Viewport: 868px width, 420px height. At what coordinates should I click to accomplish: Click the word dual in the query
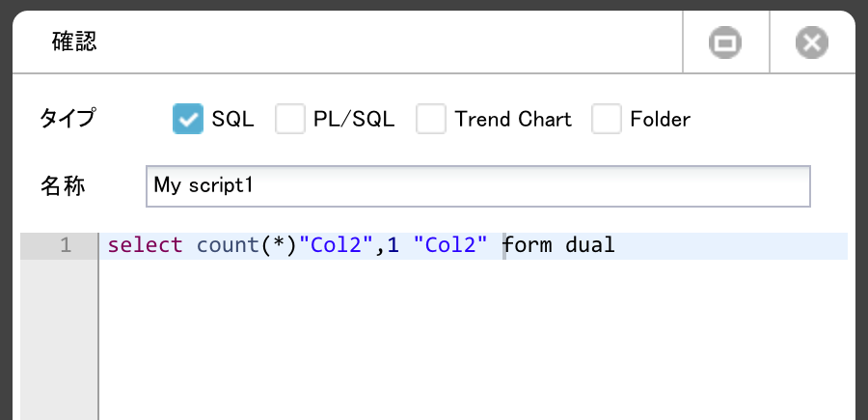590,245
